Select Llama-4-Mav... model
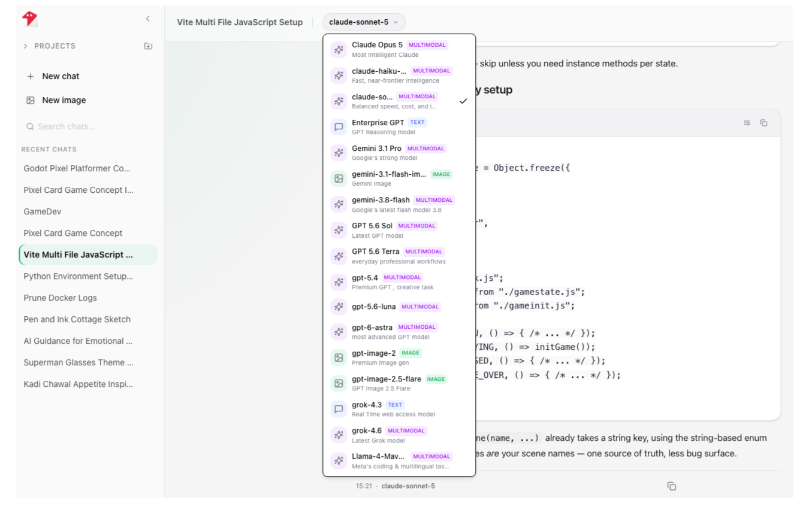Viewport: 812px width, 515px height. pos(399,461)
